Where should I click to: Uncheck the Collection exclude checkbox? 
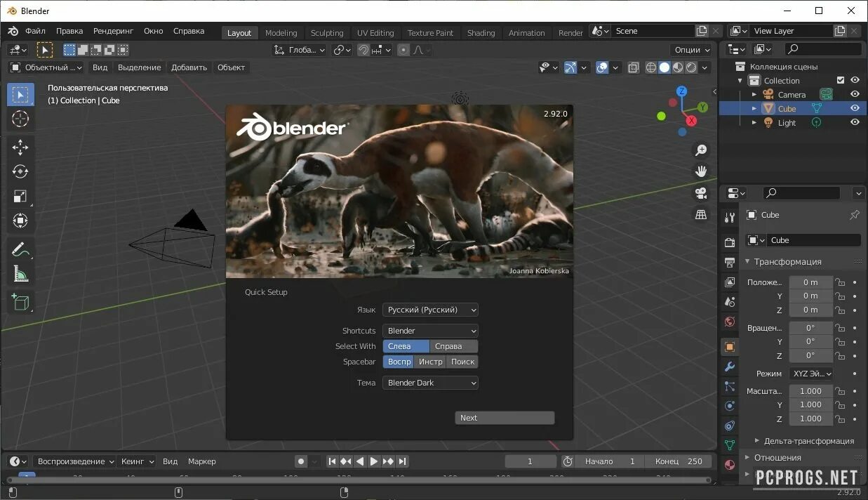coord(841,81)
